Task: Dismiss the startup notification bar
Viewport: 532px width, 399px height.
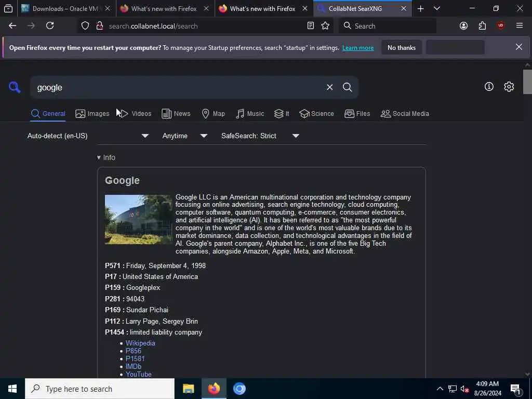Action: [519, 47]
